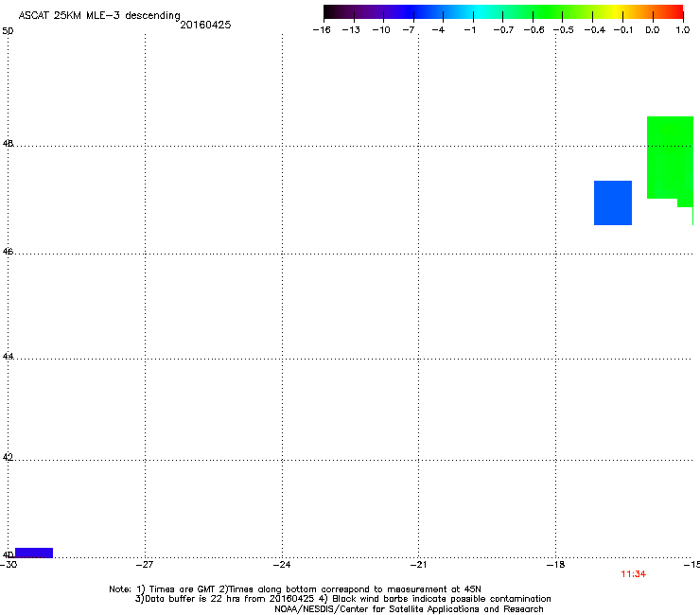Click the latitude label 48
Screen dimensions: 700x615
pyautogui.click(x=8, y=144)
